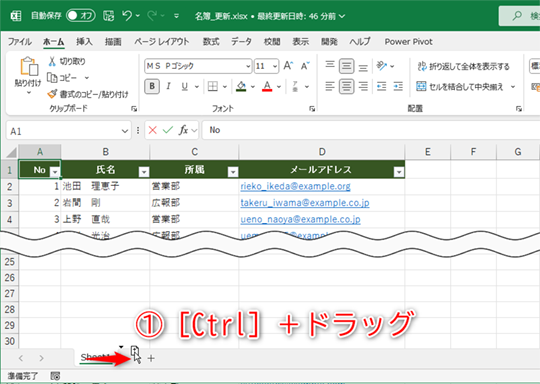This screenshot has height=384, width=540.
Task: Click the Undo arrow icon
Action: [x=127, y=15]
